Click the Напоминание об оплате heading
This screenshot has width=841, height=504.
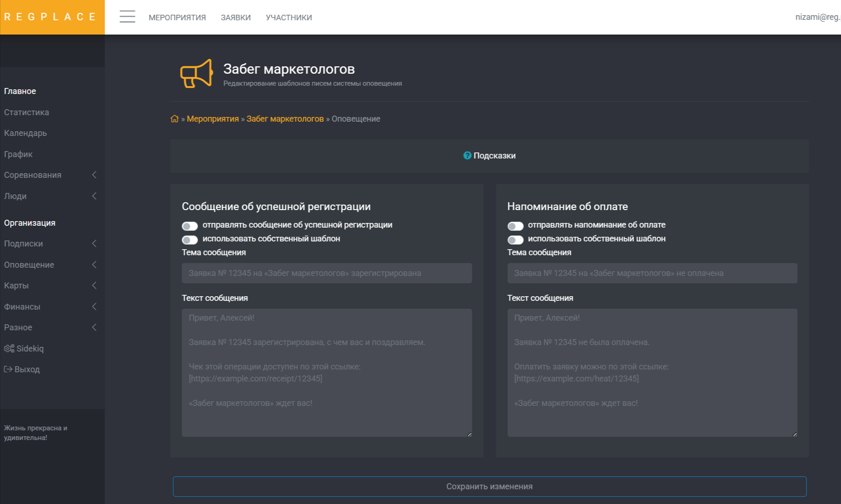tap(567, 206)
